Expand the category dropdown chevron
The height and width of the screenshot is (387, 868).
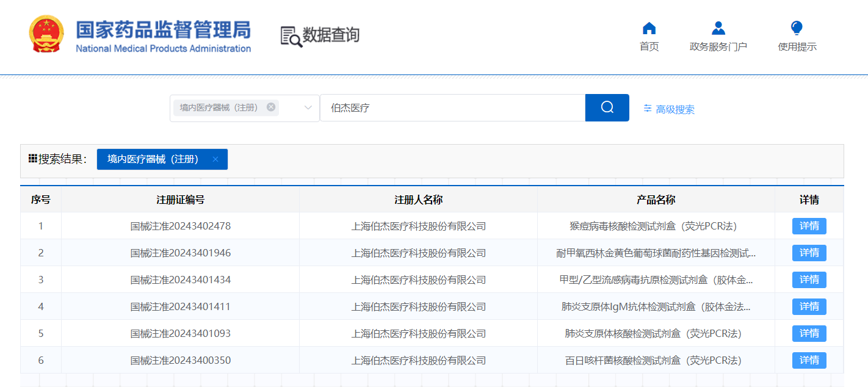pyautogui.click(x=308, y=108)
